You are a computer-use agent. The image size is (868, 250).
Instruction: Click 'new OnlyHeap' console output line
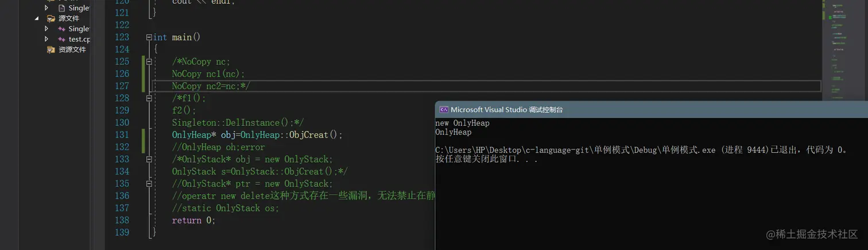pos(462,123)
